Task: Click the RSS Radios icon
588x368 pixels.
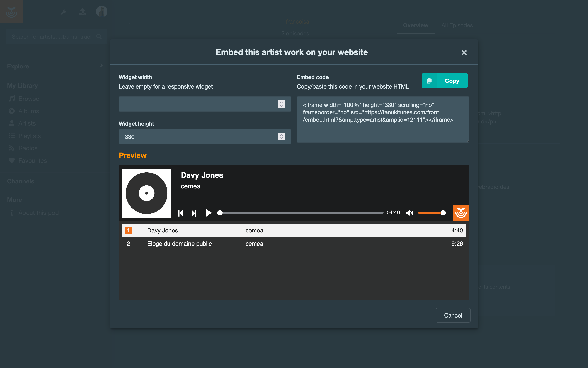Action: click(x=12, y=148)
